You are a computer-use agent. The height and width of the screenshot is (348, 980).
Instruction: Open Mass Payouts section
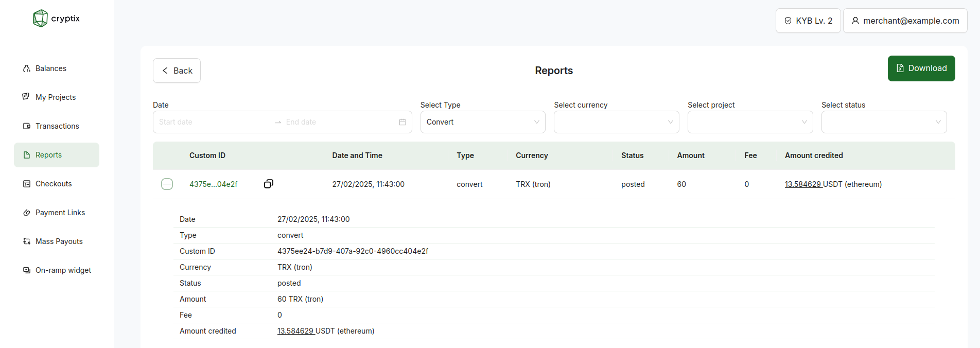point(57,241)
